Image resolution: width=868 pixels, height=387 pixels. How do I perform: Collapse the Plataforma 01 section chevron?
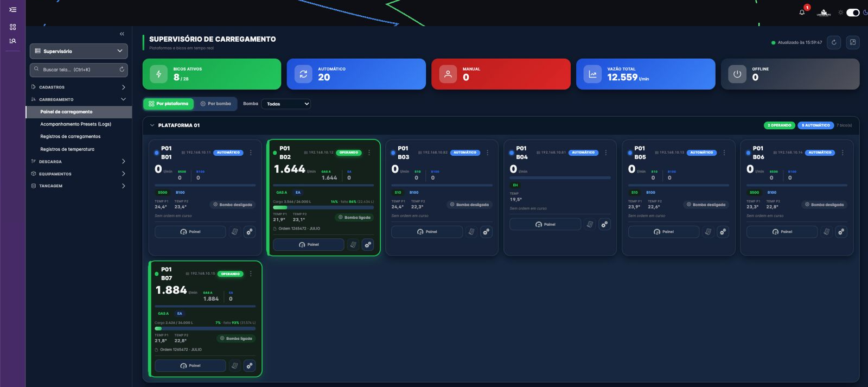[152, 125]
